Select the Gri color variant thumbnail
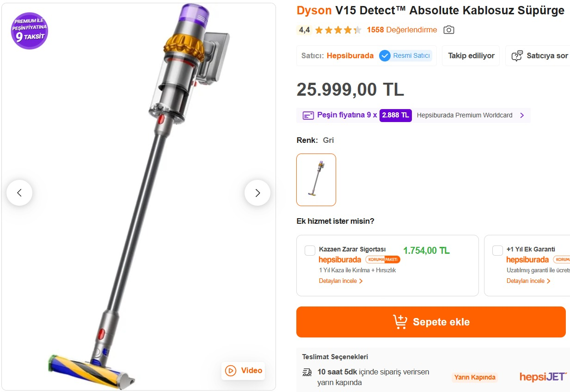570x392 pixels. pos(316,180)
